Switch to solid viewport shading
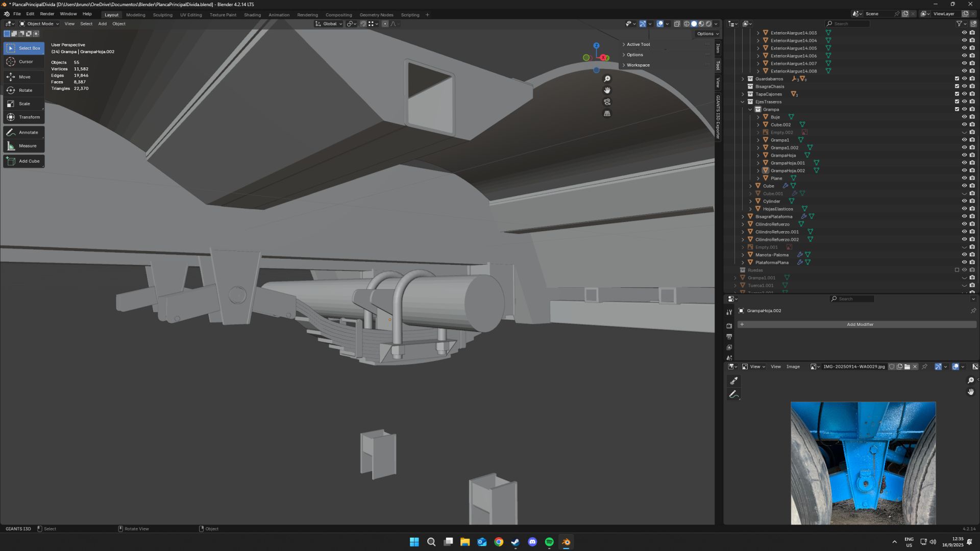The image size is (980, 551). 694,23
